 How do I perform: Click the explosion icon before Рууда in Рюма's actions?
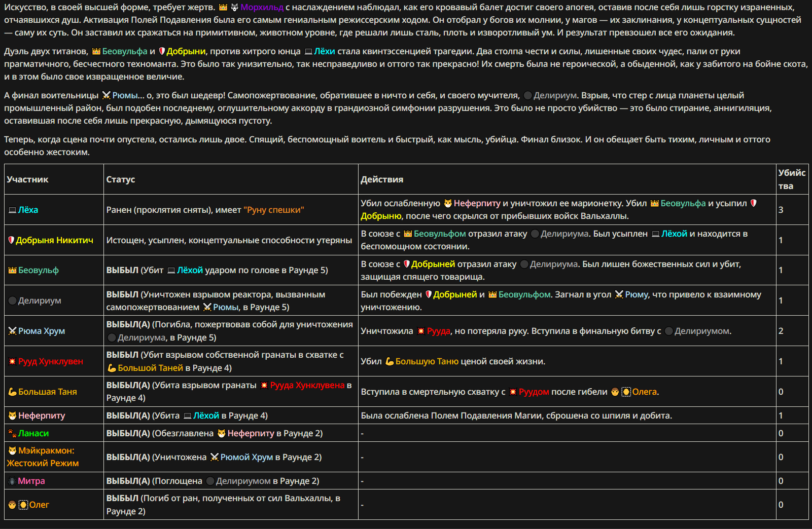(x=421, y=331)
